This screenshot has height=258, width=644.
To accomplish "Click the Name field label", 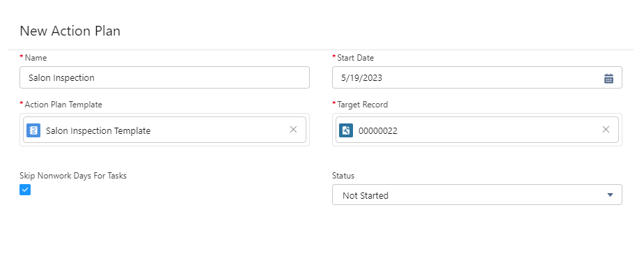I will [x=36, y=58].
